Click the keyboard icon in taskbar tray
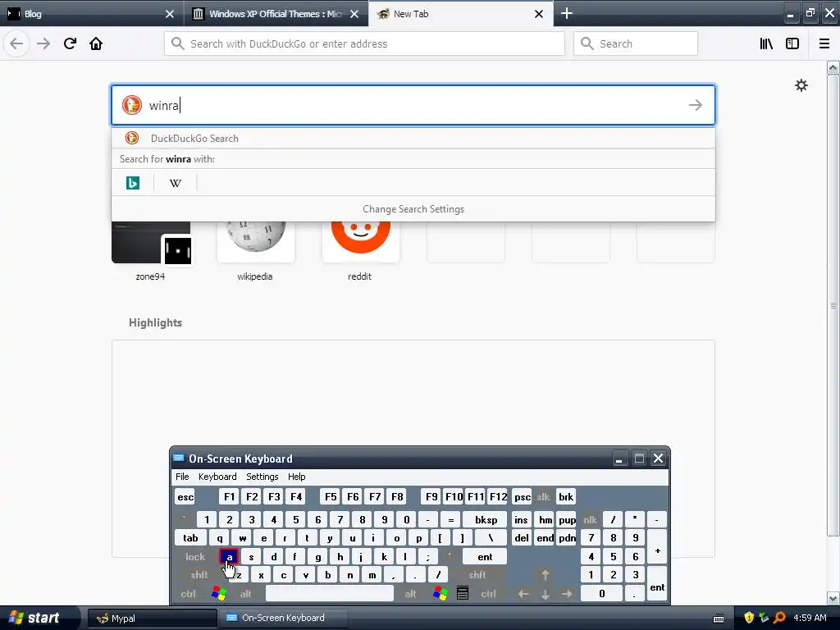 (719, 619)
